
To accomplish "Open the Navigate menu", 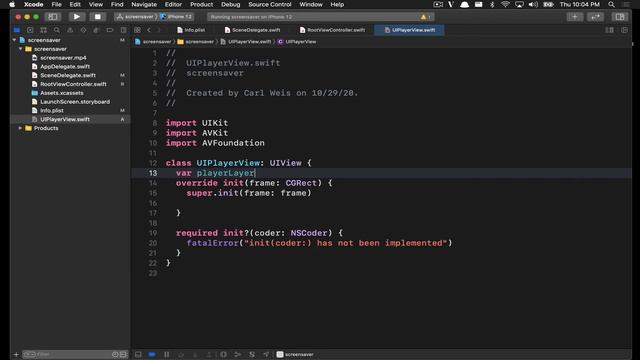I will [144, 4].
